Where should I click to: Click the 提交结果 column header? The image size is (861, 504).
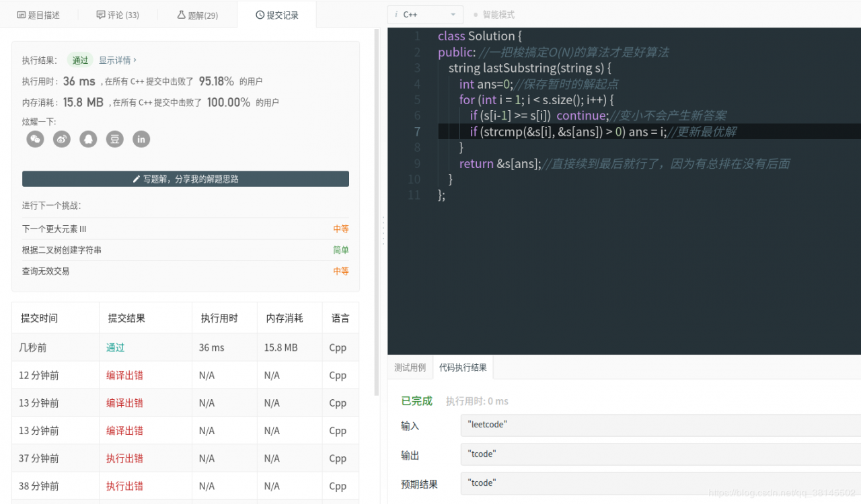tap(126, 319)
